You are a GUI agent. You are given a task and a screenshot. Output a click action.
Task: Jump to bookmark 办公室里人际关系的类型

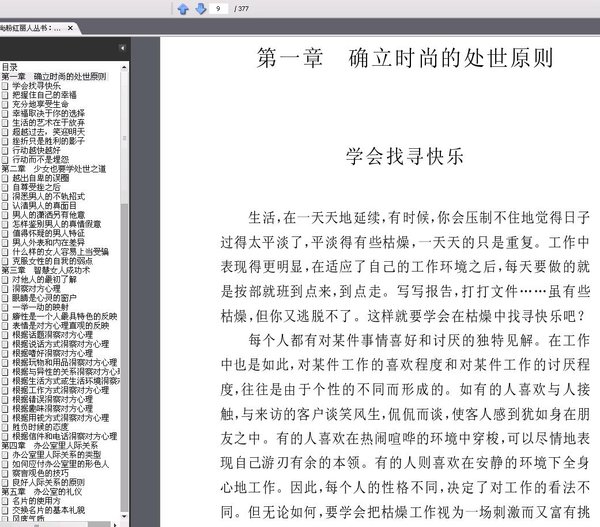[x=57, y=455]
